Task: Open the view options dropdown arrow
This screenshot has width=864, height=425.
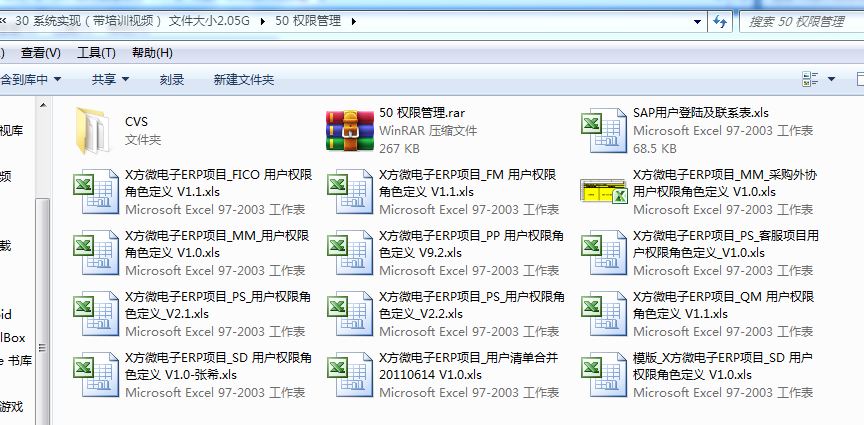Action: tap(831, 79)
